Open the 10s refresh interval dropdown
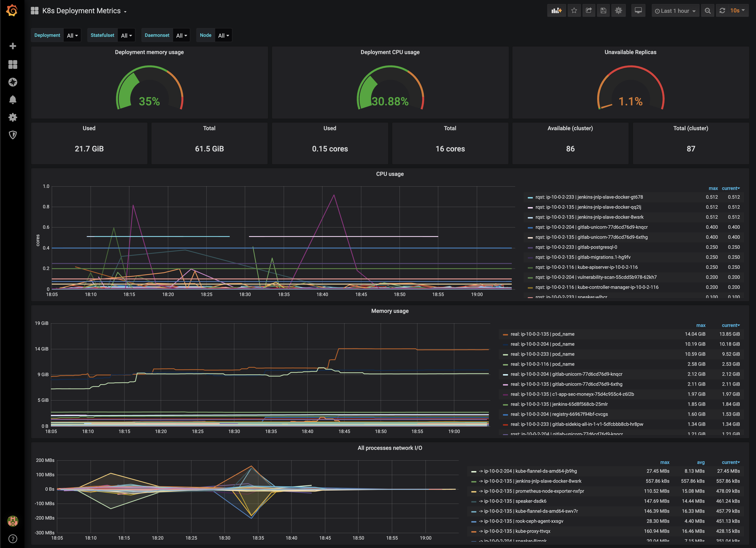The width and height of the screenshot is (756, 548). 737,11
